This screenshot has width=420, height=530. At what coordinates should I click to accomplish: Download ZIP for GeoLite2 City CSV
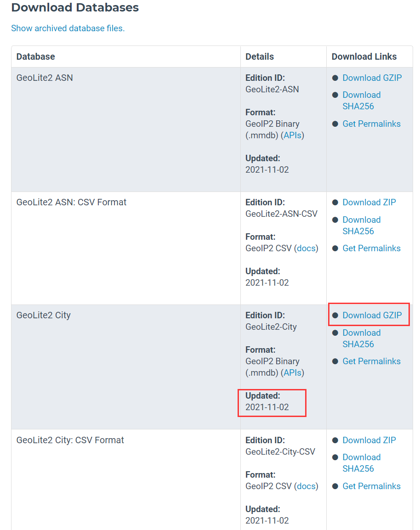(369, 440)
